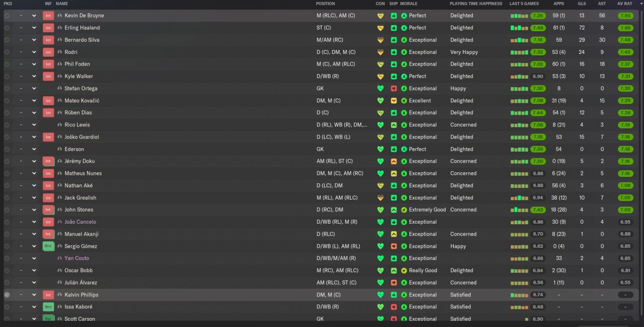Click the person icon beside Ederson

(x=60, y=149)
